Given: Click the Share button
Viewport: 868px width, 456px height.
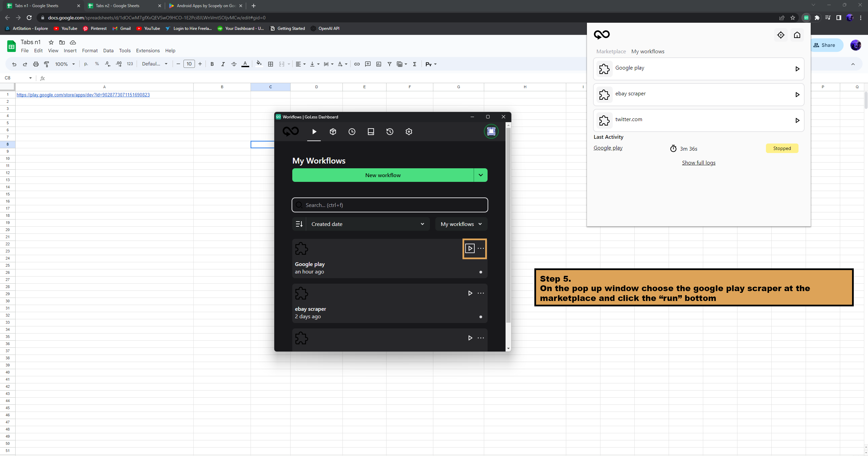Looking at the screenshot, I should [827, 45].
